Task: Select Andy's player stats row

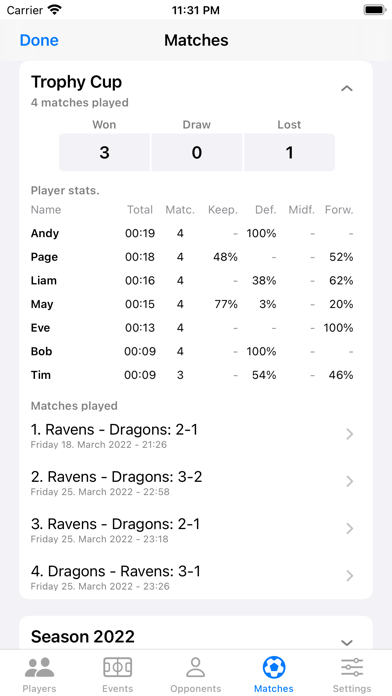Action: coord(192,233)
